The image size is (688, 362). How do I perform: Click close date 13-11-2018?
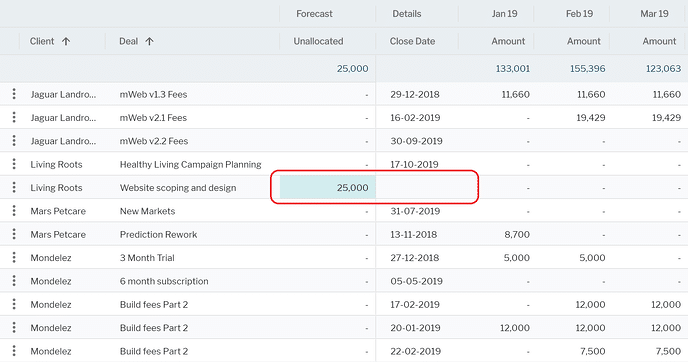point(414,234)
